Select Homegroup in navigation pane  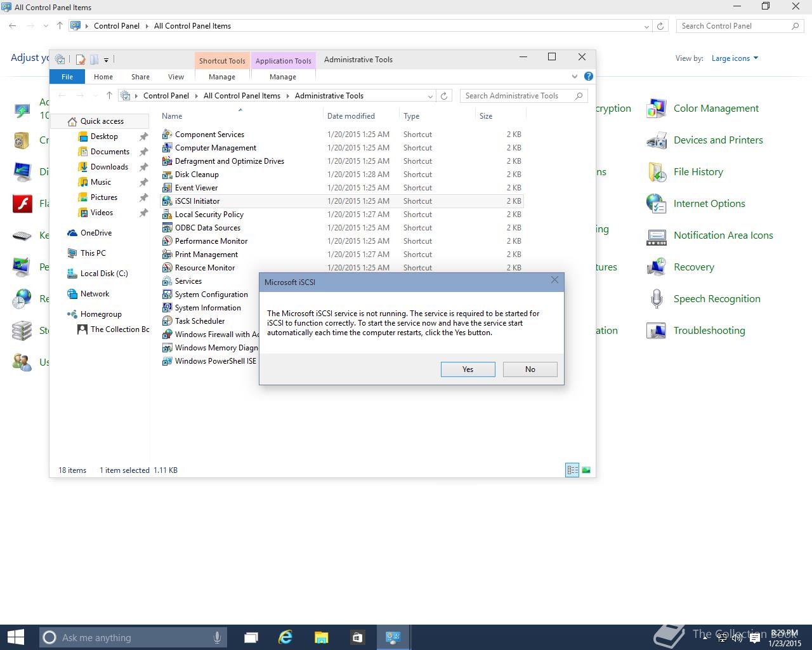[x=100, y=314]
